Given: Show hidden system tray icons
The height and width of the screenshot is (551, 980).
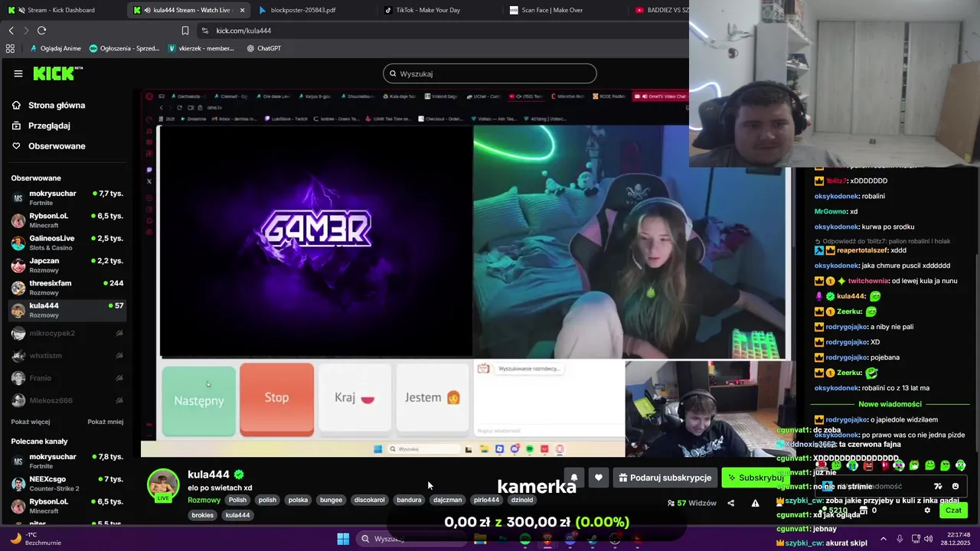Looking at the screenshot, I should point(883,539).
